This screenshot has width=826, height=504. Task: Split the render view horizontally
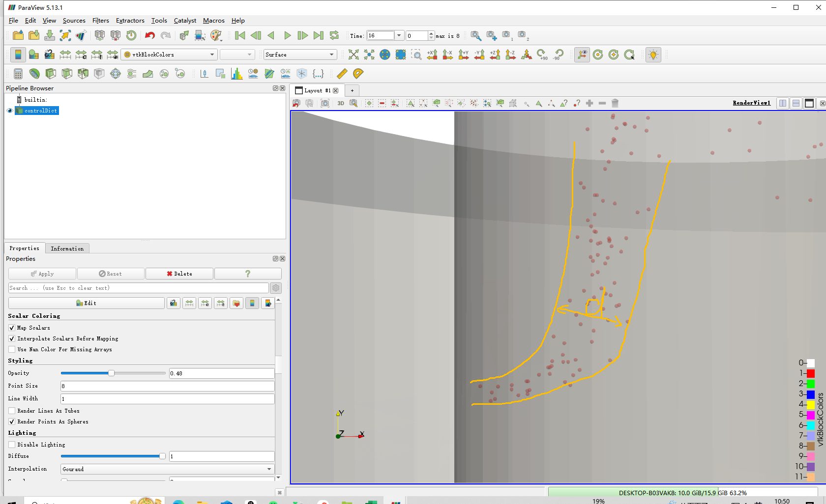coord(783,103)
